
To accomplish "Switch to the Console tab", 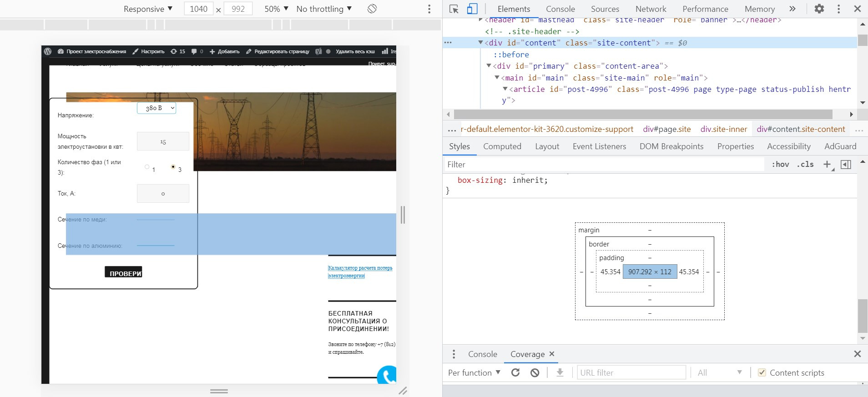I will (560, 9).
